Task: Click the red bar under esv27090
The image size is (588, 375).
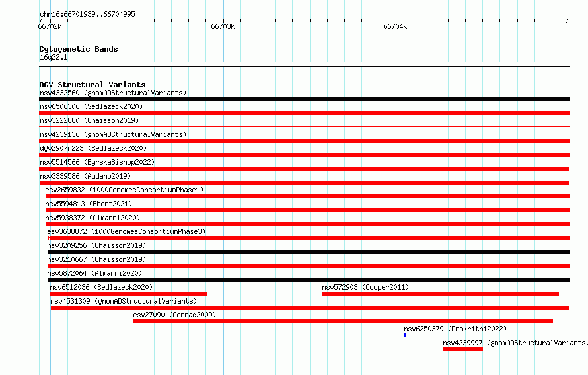Action: point(343,321)
